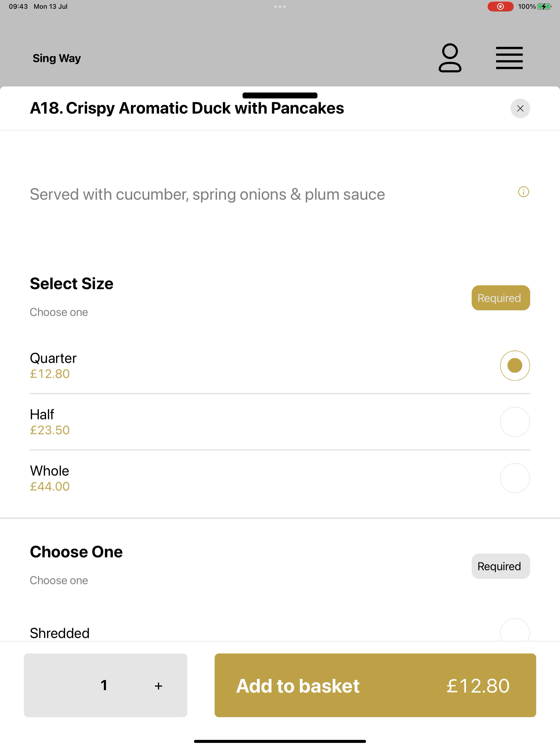Tap the gold Required badge for size
This screenshot has height=747, width=560.
pyautogui.click(x=501, y=298)
